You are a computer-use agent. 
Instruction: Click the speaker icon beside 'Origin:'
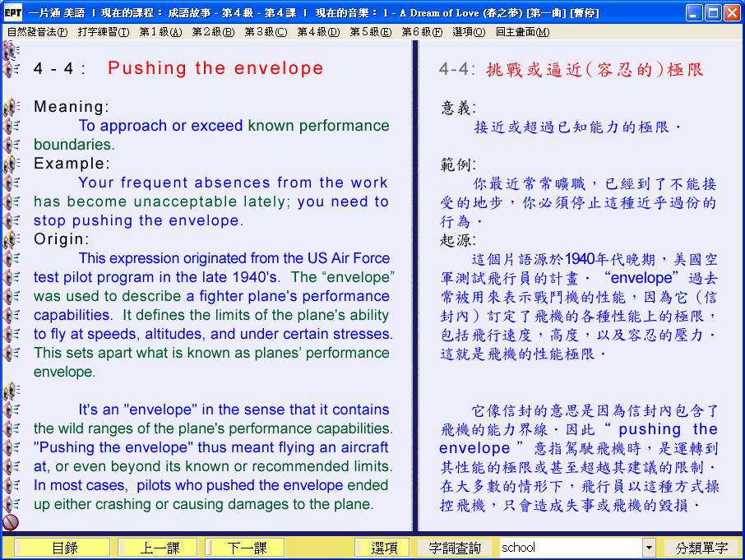pyautogui.click(x=12, y=239)
